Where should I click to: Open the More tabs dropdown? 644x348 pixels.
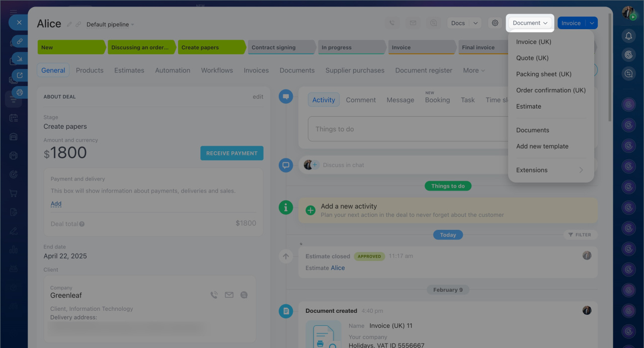point(474,70)
